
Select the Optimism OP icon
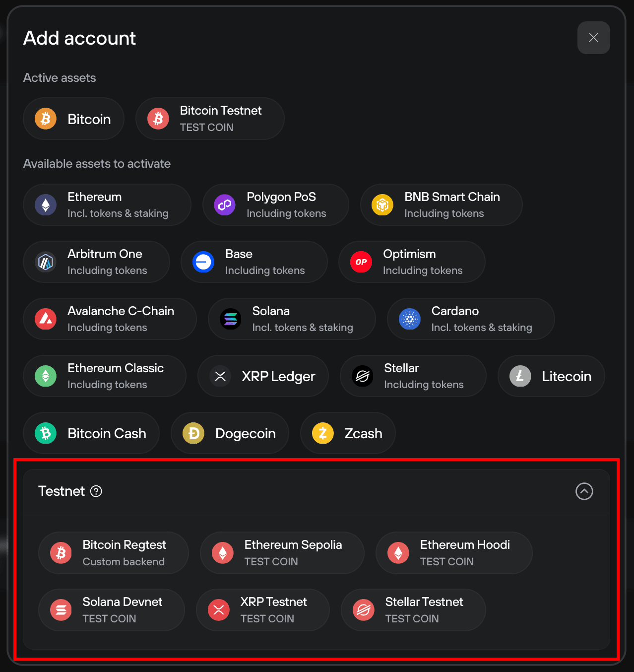tap(361, 262)
